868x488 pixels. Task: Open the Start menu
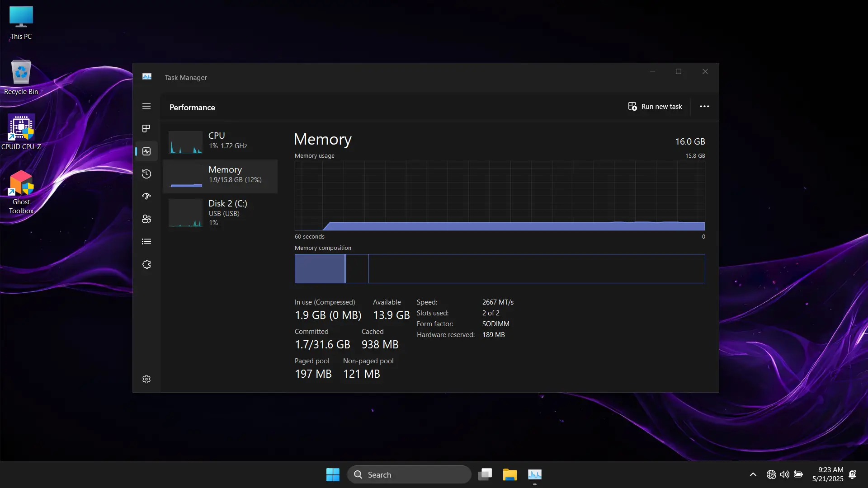[x=333, y=474]
